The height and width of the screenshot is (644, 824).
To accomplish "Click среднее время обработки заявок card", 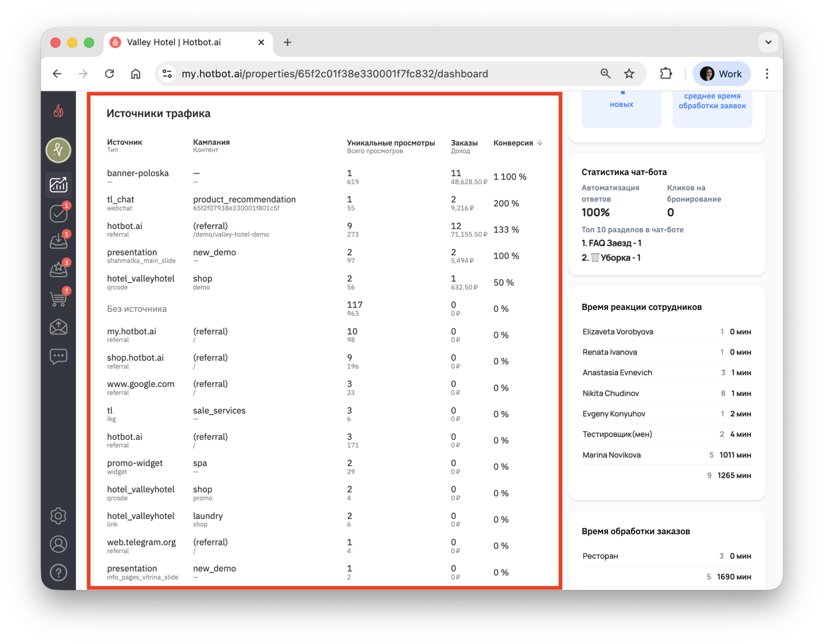I will [x=712, y=108].
